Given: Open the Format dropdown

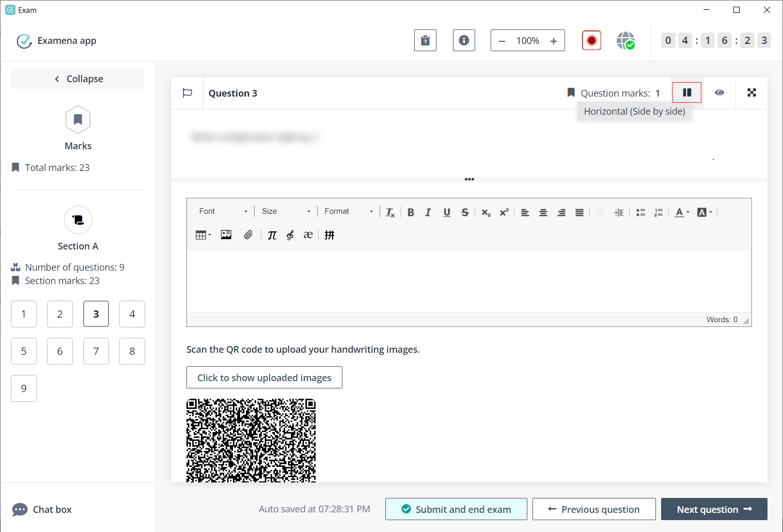Looking at the screenshot, I should click(349, 211).
